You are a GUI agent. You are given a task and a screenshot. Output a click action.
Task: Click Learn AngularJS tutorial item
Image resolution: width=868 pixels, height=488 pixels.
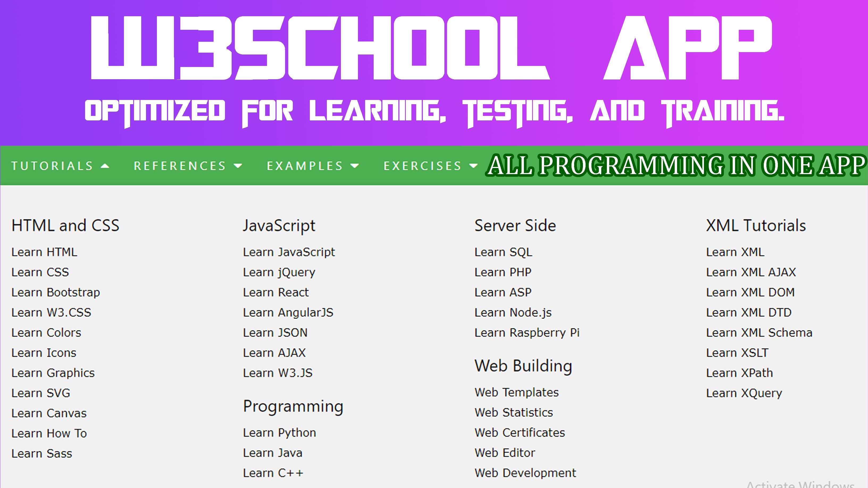point(288,313)
